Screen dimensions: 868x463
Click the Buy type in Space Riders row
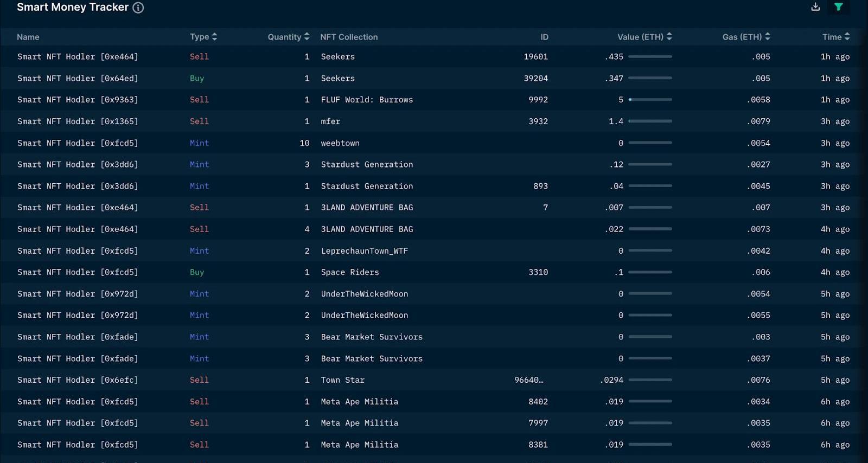coord(197,272)
